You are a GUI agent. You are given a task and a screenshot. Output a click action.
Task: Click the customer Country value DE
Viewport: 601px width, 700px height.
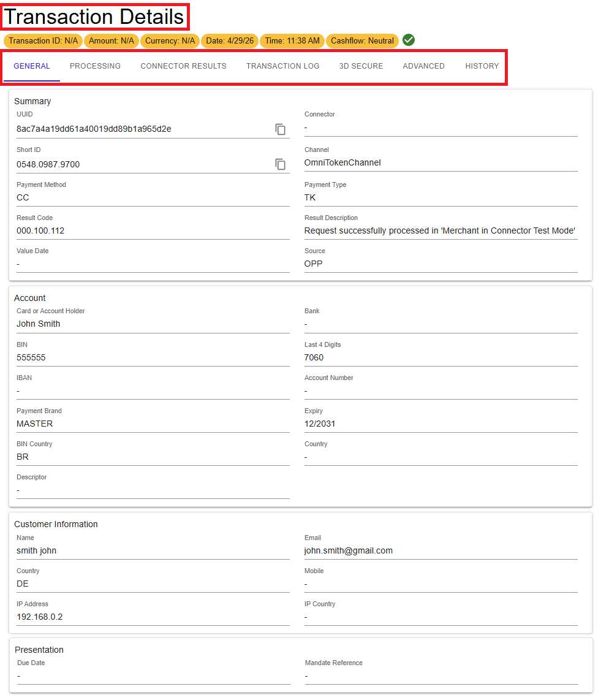click(x=23, y=584)
